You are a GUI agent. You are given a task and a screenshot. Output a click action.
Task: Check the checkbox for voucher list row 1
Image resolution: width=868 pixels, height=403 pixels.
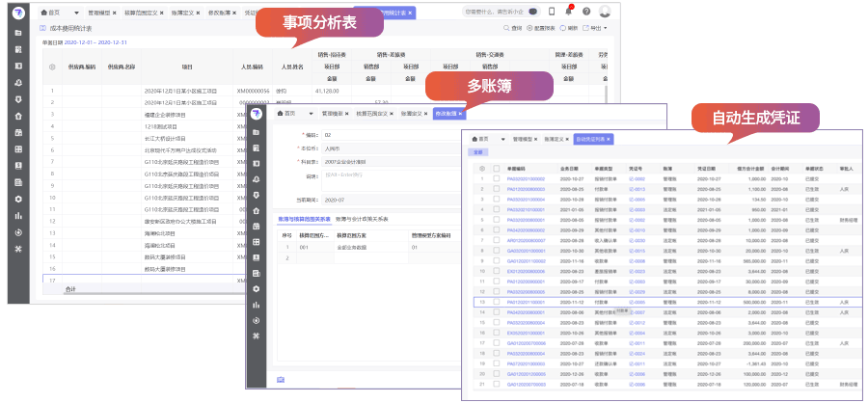point(496,179)
